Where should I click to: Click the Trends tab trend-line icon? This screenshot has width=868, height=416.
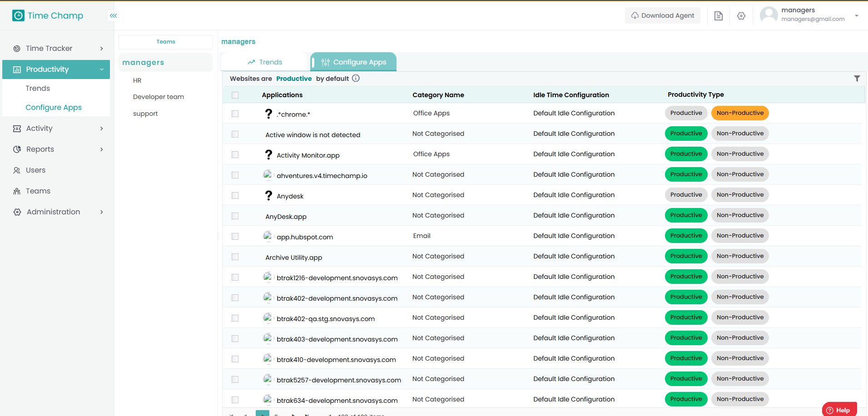(x=251, y=62)
